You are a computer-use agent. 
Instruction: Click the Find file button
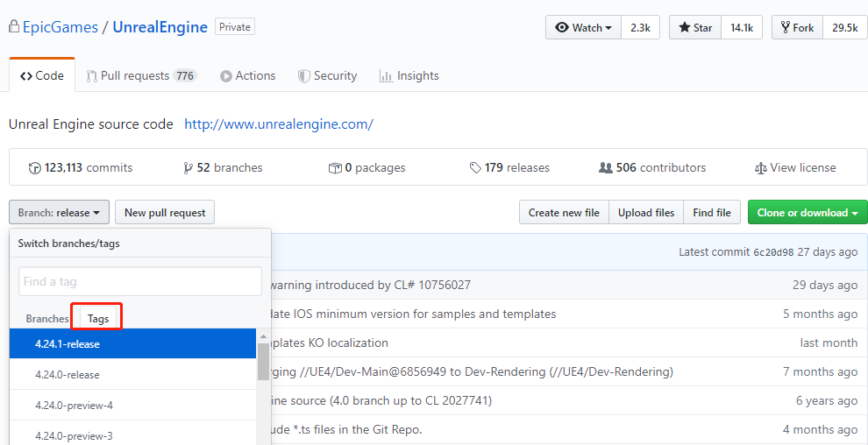712,212
